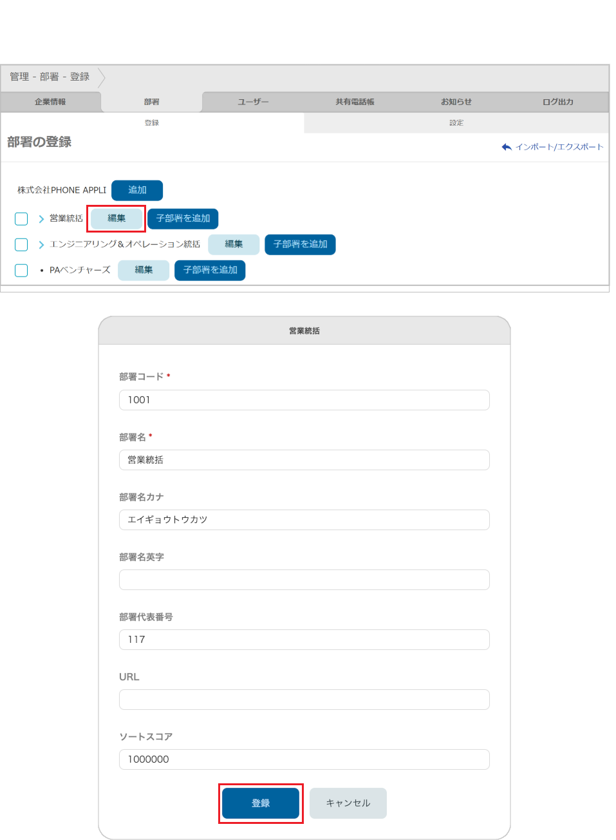Click the キャンセル button
The image size is (616, 840).
(348, 803)
